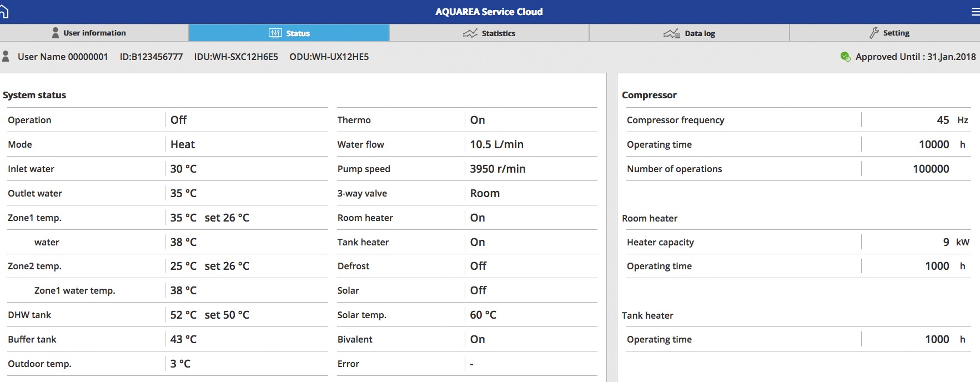The image size is (980, 382).
Task: Click the Room heater section heading
Action: pos(650,218)
